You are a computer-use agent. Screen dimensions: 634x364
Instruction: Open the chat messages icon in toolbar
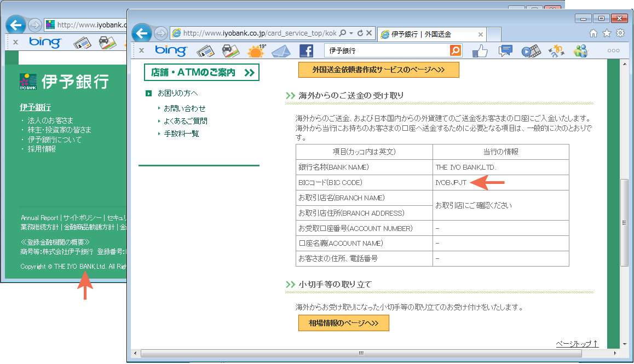pos(505,51)
